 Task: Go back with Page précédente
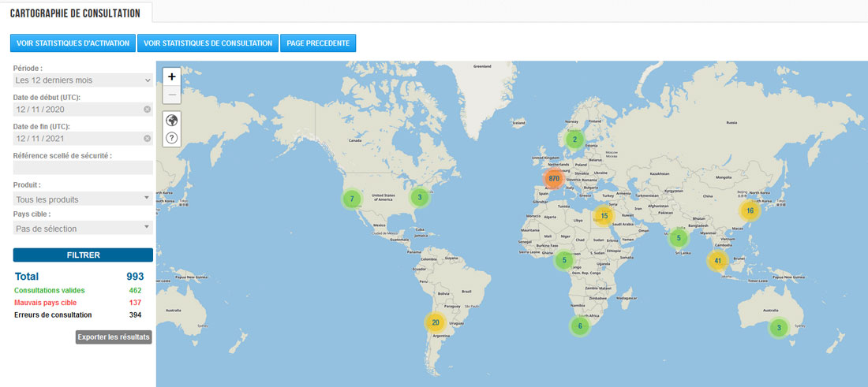pyautogui.click(x=319, y=43)
